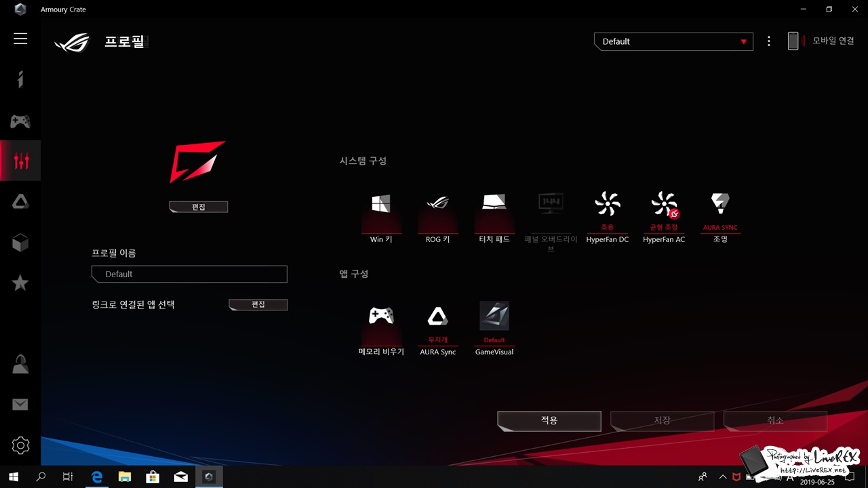The width and height of the screenshot is (868, 488).
Task: Click the 적용 button
Action: 549,421
